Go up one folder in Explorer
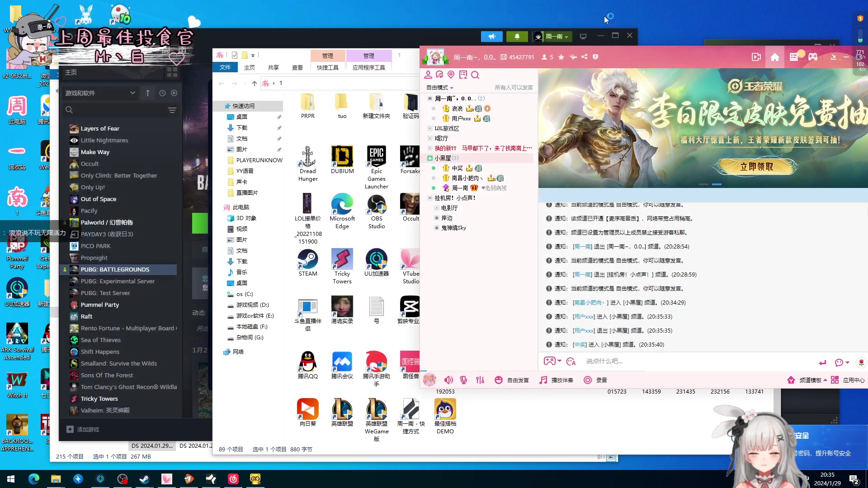This screenshot has width=868, height=488. point(255,83)
